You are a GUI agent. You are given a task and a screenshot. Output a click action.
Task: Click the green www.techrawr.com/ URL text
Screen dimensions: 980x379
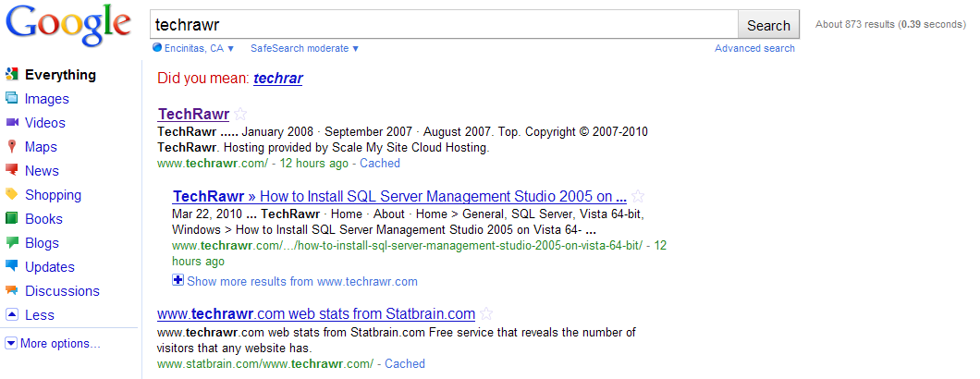tap(213, 164)
